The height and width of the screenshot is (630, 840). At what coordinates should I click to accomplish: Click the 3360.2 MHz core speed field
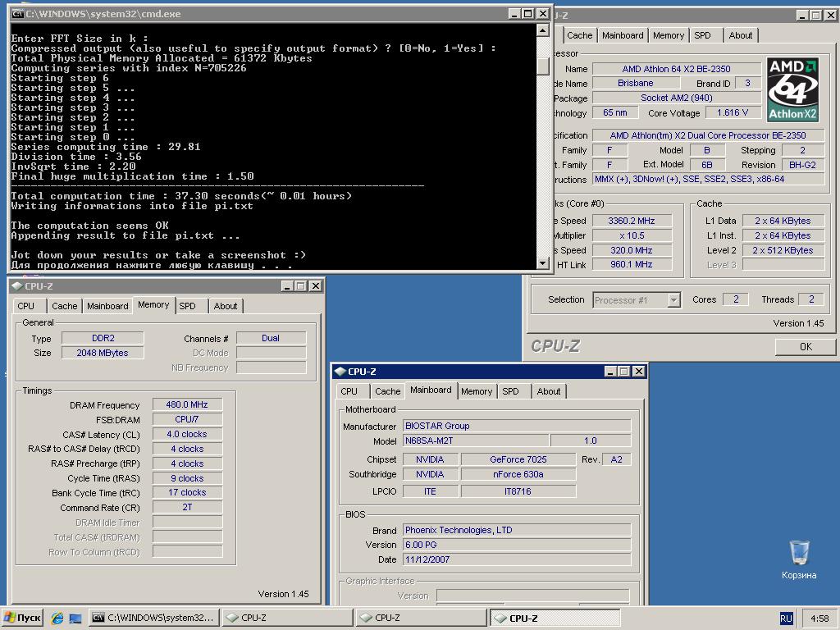pos(632,221)
